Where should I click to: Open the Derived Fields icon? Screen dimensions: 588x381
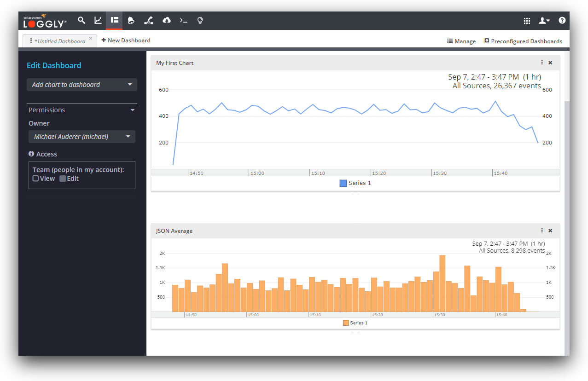pos(148,20)
